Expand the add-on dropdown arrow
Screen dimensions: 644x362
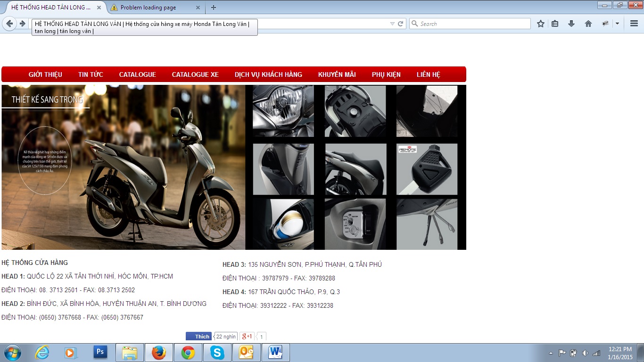(x=617, y=24)
